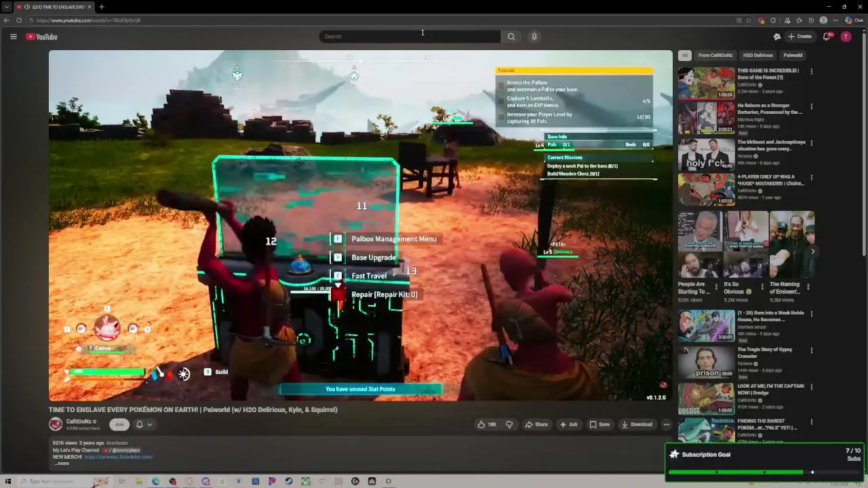
Task: Open the CaRtOoNz channel name link
Action: 80,422
